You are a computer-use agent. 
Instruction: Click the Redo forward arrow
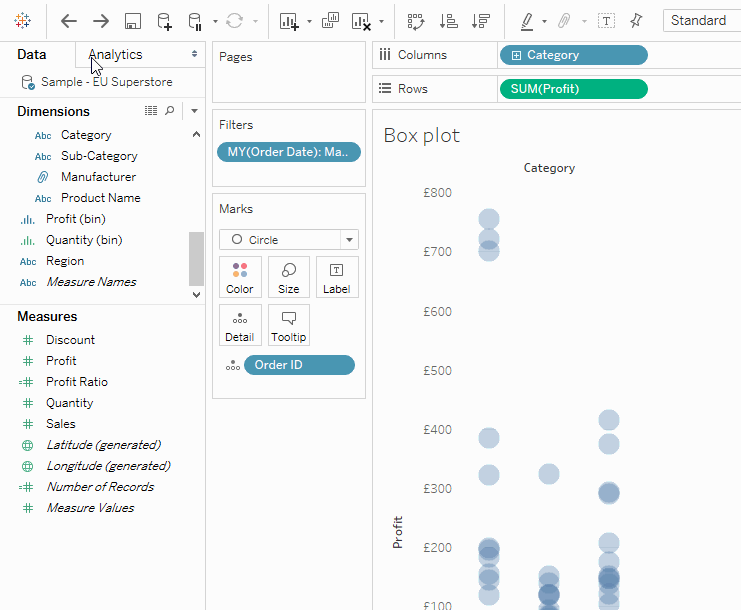(101, 21)
